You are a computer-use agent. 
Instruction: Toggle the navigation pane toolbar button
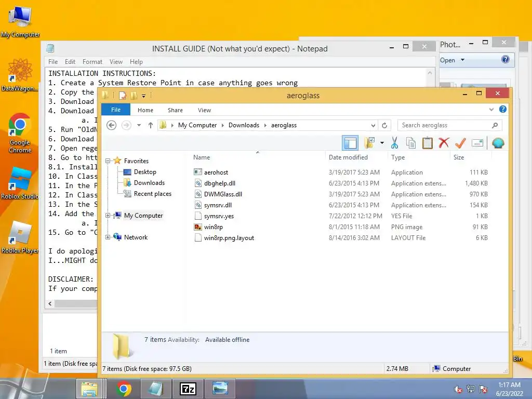[x=350, y=143]
